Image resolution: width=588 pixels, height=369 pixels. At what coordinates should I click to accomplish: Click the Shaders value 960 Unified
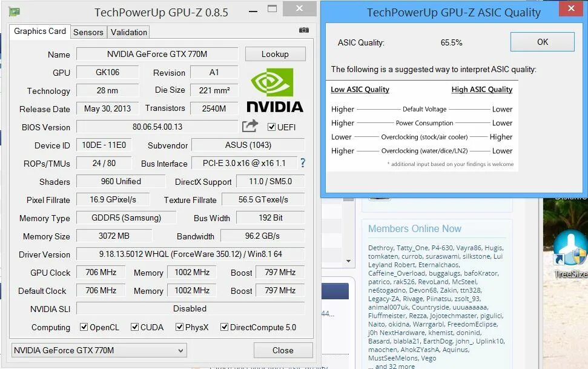pos(121,181)
